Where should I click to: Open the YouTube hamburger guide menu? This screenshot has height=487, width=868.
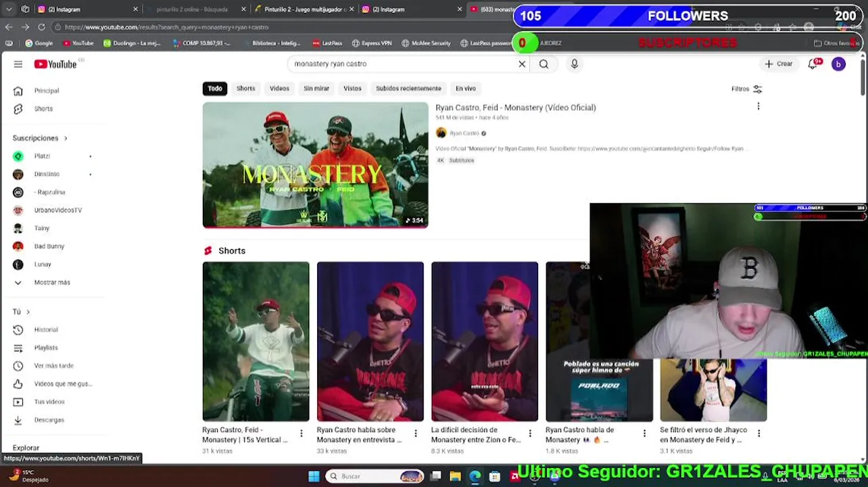pos(18,64)
